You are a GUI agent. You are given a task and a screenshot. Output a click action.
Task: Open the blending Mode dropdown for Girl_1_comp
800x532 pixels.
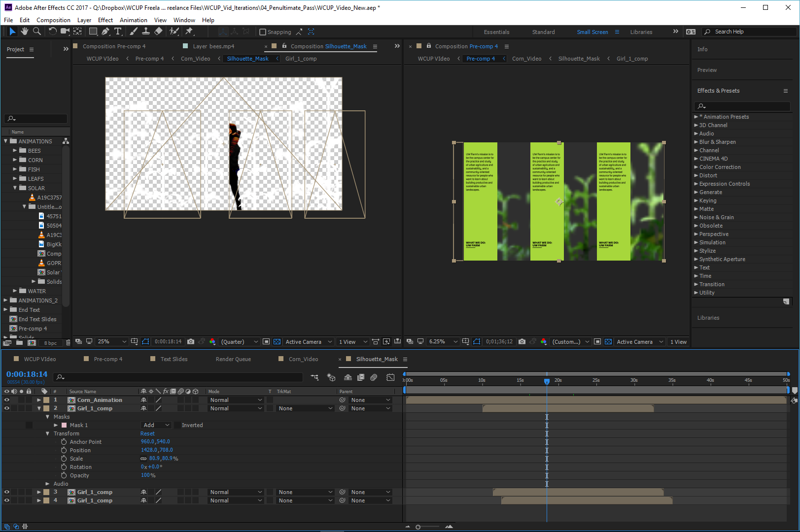(x=236, y=408)
